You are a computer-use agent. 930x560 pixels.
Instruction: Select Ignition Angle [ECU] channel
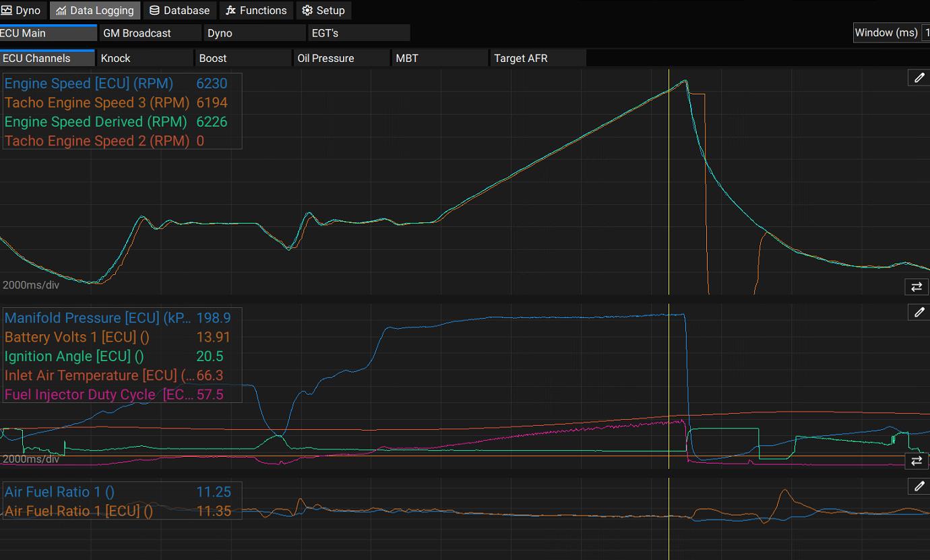tap(74, 356)
